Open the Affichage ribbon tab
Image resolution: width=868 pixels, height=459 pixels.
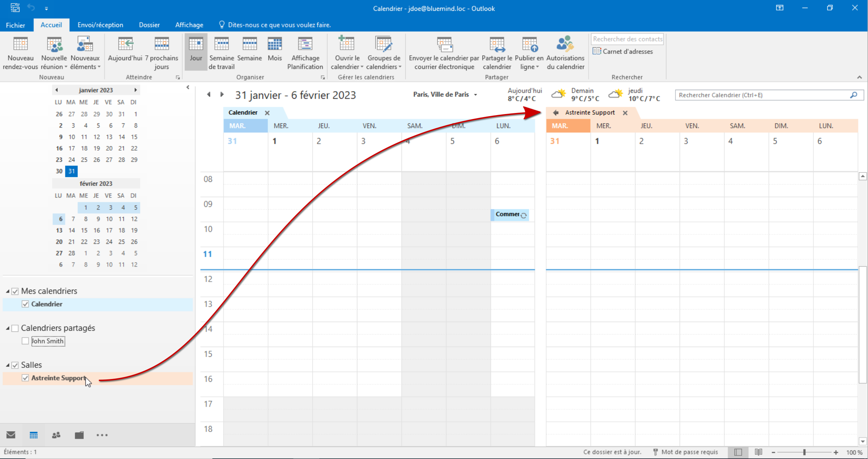pos(189,25)
